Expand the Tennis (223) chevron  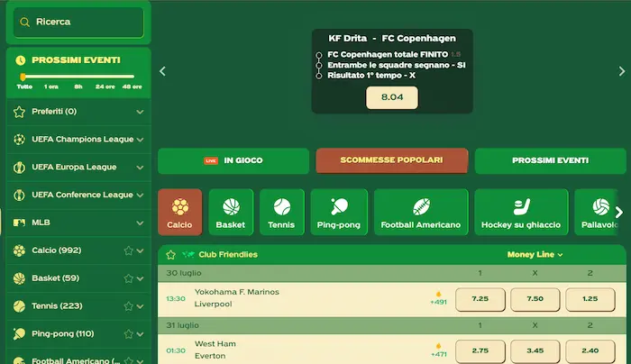[x=140, y=306]
